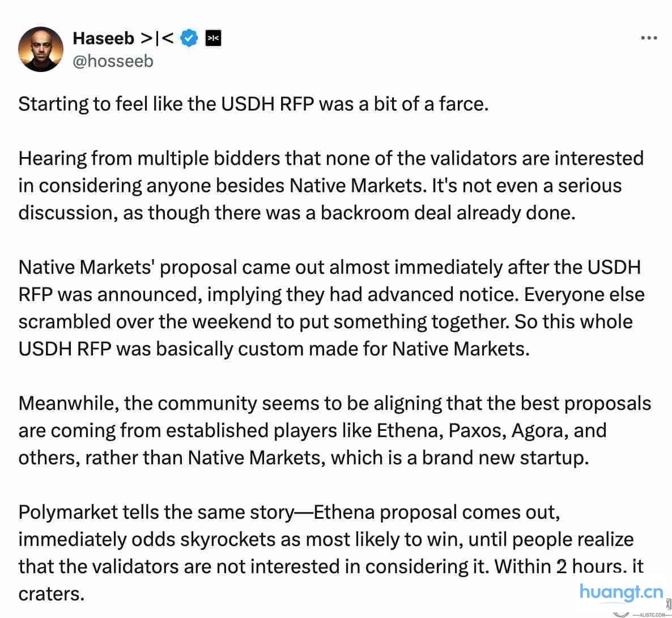The image size is (672, 618).
Task: Click the display name Haseeb >|<
Action: tap(123, 38)
